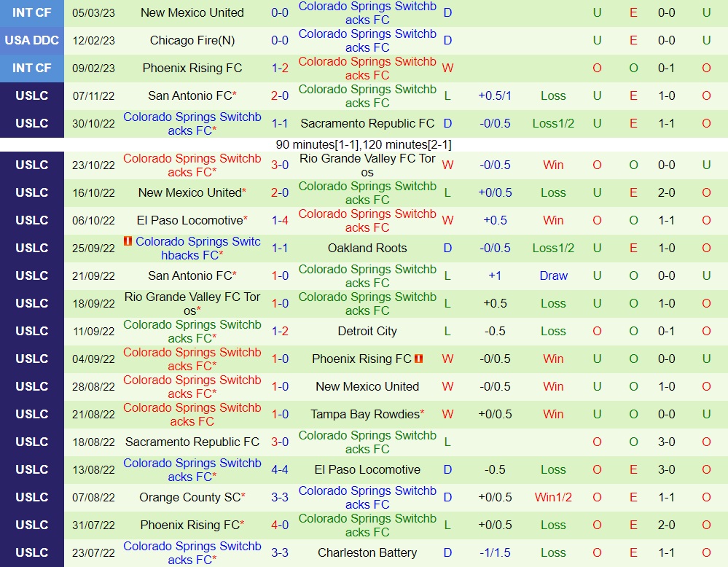Open San Antonio FC in the 21/09/22 match
The height and width of the screenshot is (567, 728).
[x=190, y=275]
